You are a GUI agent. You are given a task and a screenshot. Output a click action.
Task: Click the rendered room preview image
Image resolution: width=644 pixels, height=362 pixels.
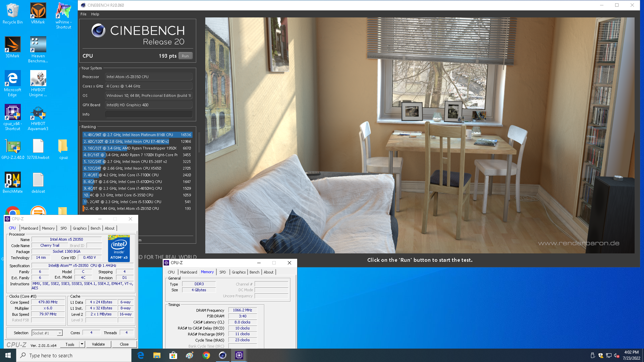420,135
